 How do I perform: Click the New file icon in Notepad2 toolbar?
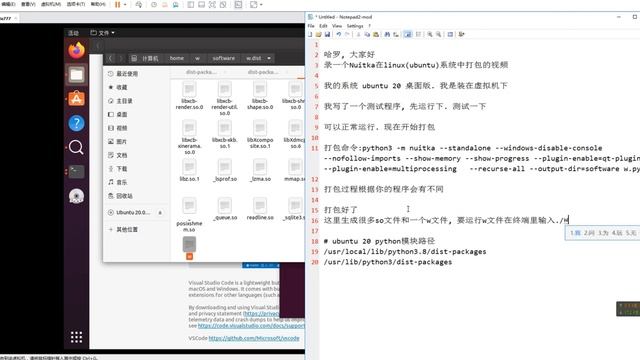pyautogui.click(x=310, y=35)
